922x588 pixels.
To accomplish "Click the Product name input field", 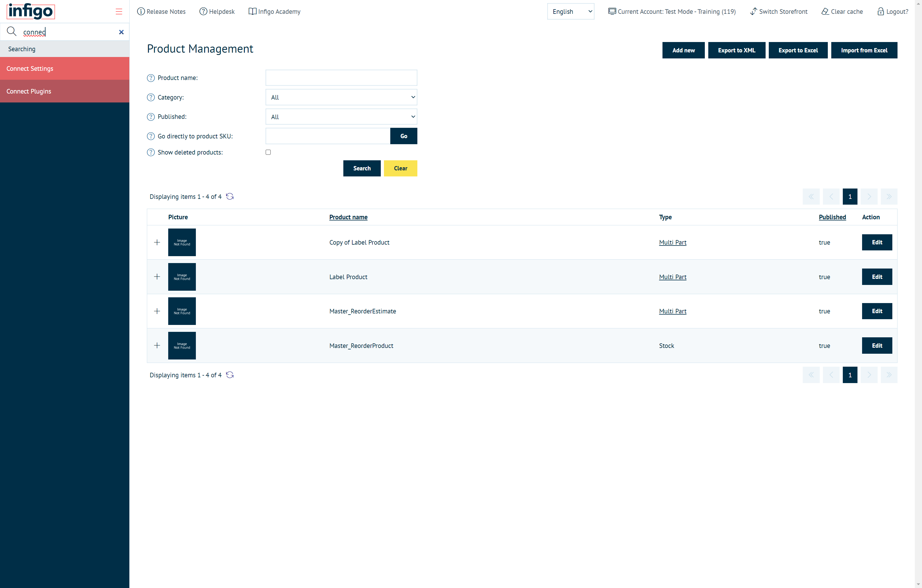I will pos(341,78).
